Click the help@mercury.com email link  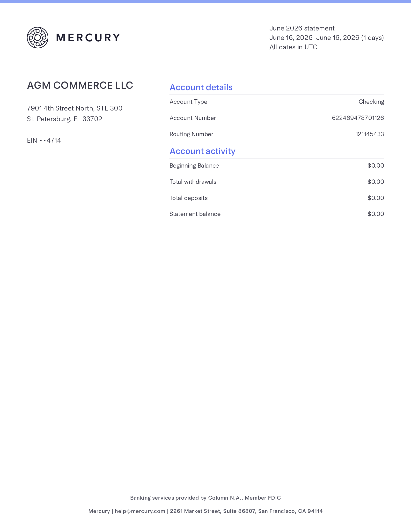coord(140,511)
